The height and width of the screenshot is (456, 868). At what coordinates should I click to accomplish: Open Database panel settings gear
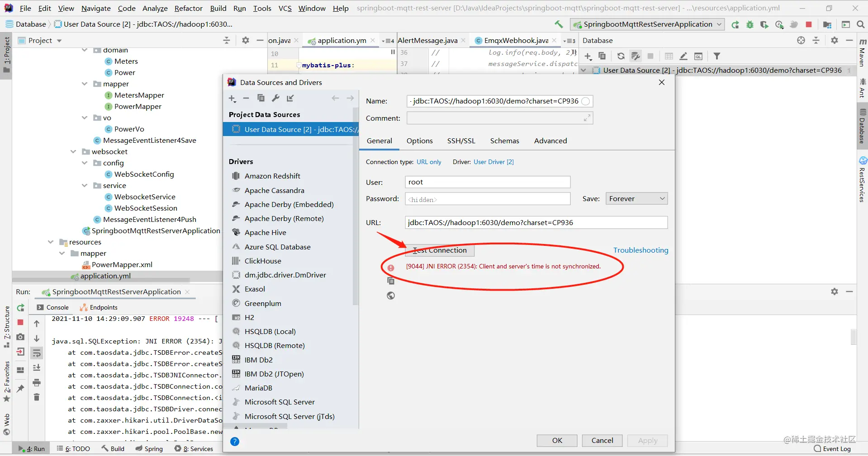click(835, 40)
